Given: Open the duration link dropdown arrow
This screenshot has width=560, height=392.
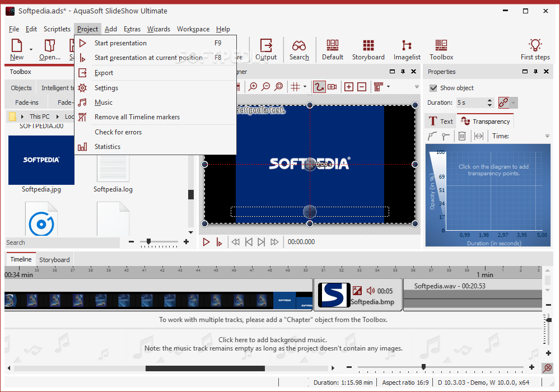Looking at the screenshot, I should (x=513, y=103).
